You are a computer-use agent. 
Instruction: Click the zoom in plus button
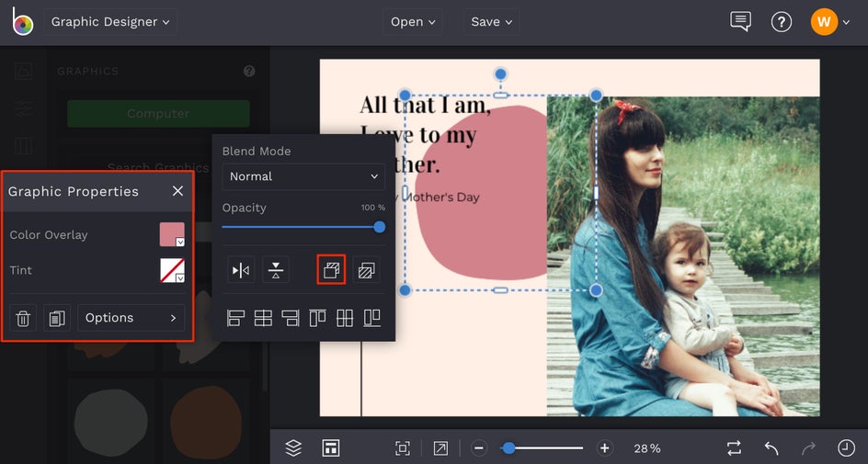604,448
